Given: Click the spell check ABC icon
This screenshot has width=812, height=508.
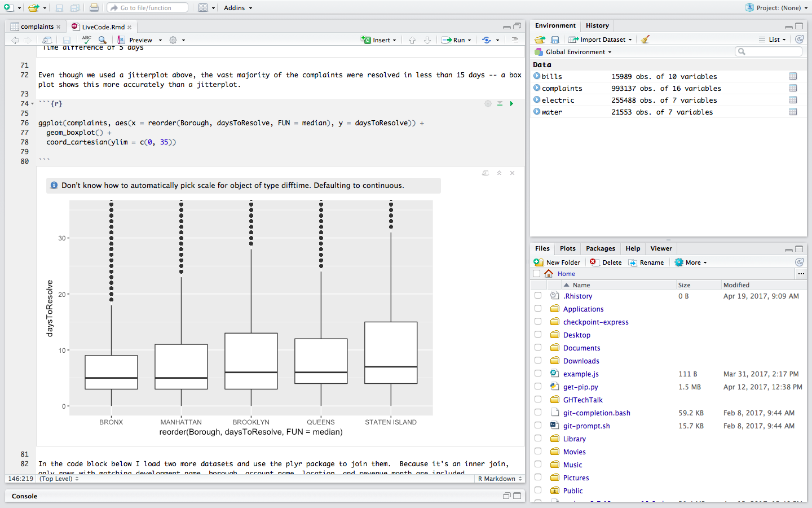Looking at the screenshot, I should (x=86, y=40).
